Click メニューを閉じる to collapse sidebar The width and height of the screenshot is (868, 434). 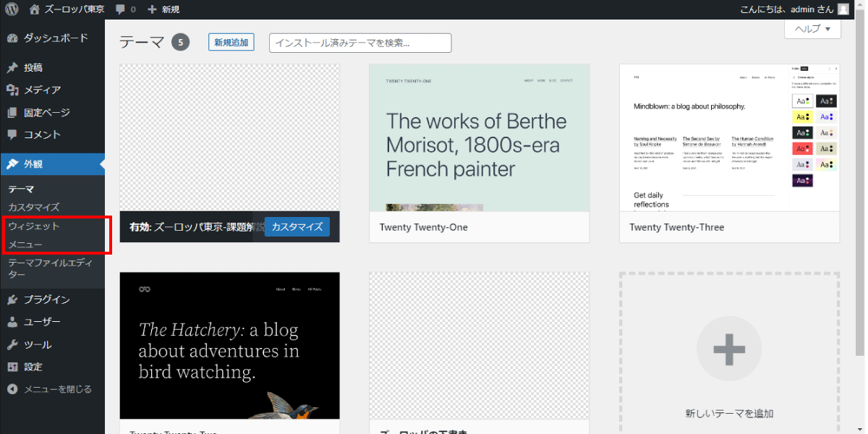(x=58, y=389)
